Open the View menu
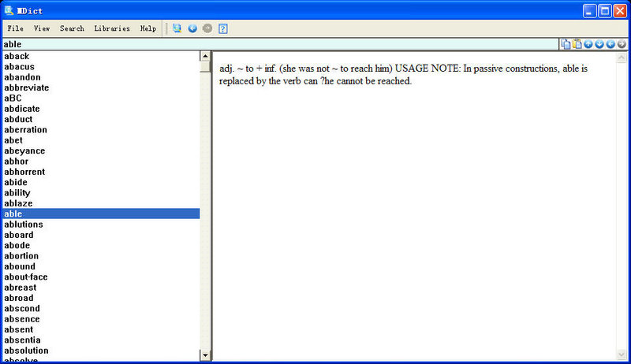This screenshot has width=631, height=364. (x=42, y=28)
